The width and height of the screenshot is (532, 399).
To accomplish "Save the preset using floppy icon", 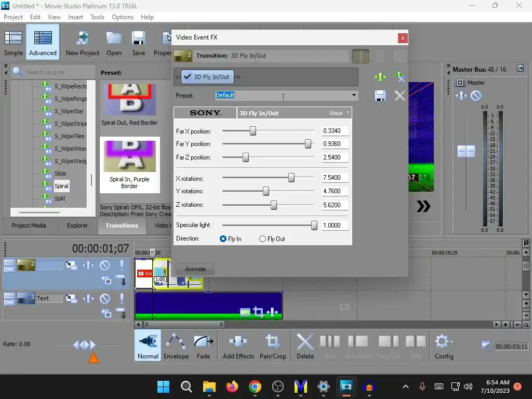I will coord(380,96).
